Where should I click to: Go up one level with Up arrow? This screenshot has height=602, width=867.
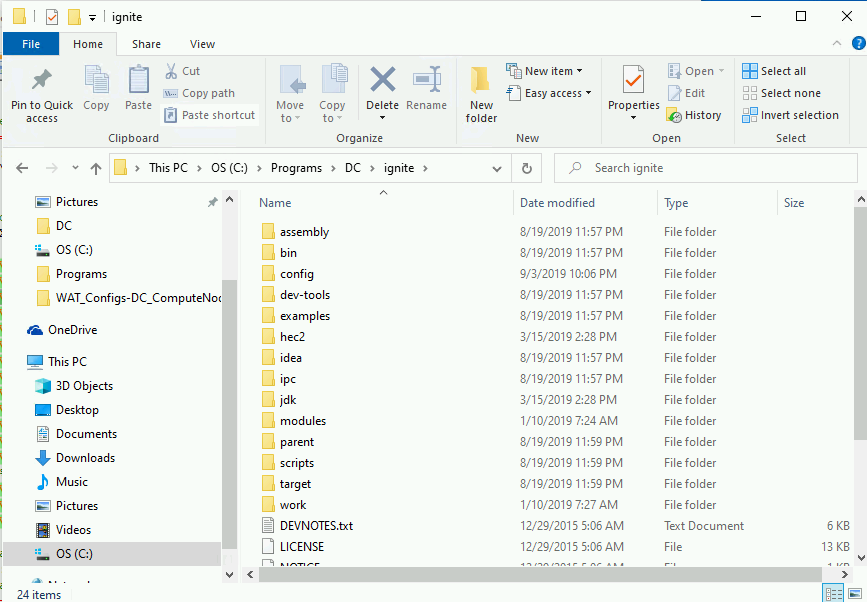point(96,168)
